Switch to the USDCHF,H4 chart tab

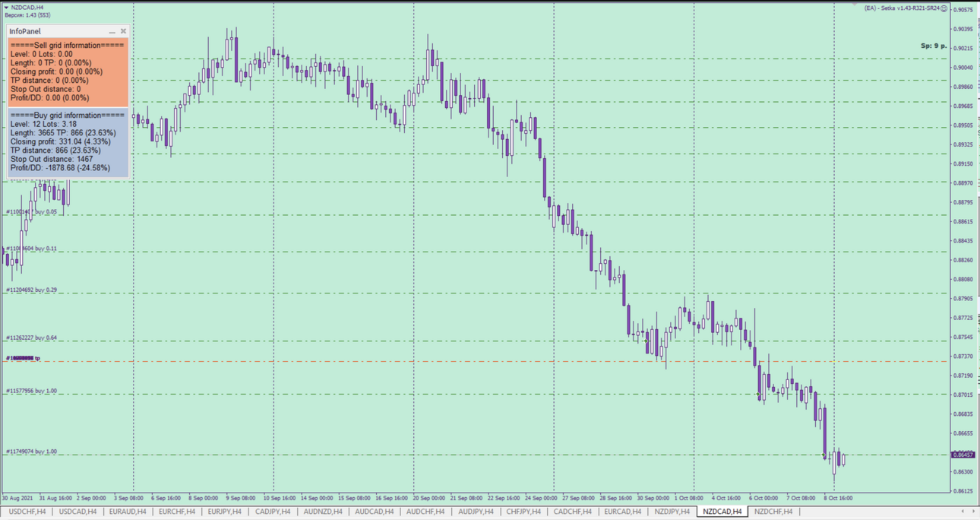pyautogui.click(x=27, y=512)
